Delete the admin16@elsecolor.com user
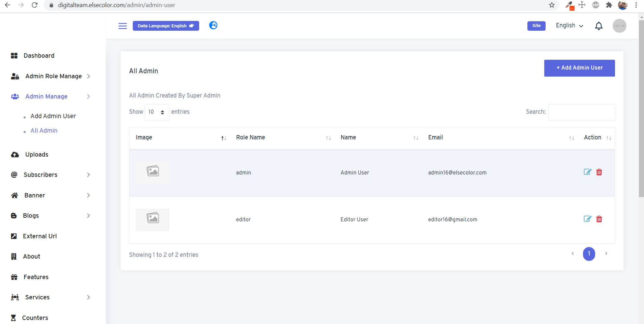This screenshot has height=324, width=644. tap(599, 172)
